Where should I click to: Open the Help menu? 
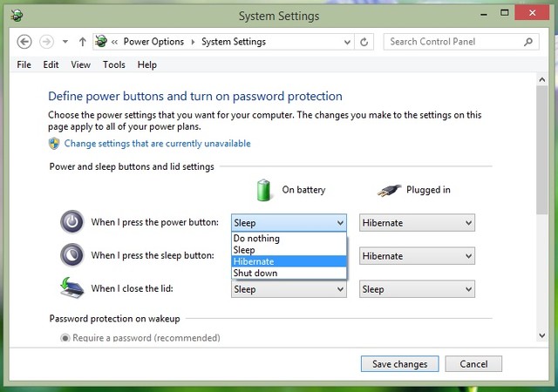pos(147,64)
